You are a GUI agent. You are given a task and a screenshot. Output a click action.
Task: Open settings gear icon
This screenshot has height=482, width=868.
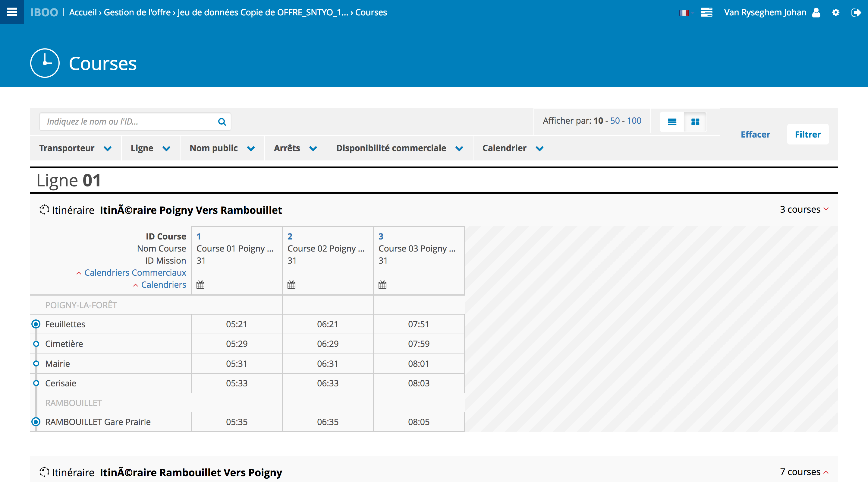tap(836, 12)
